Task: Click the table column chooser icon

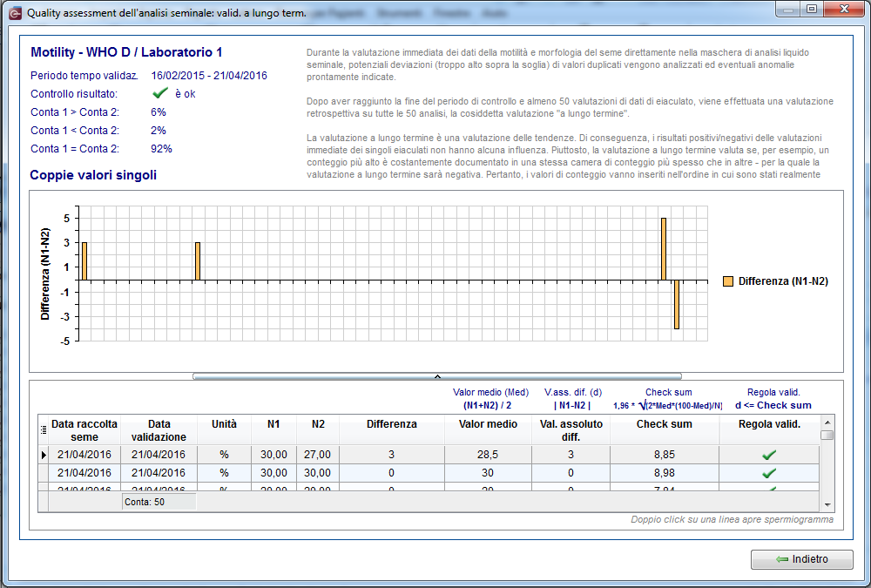Action: pyautogui.click(x=44, y=429)
